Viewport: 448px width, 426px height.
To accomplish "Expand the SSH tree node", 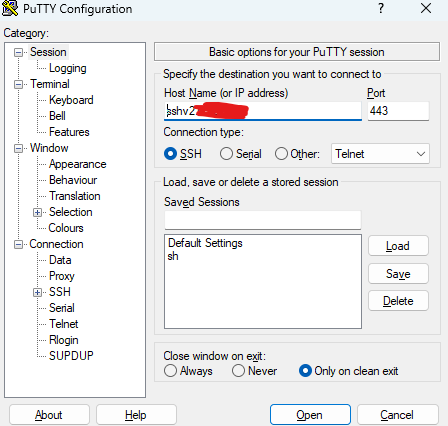I will point(38,293).
